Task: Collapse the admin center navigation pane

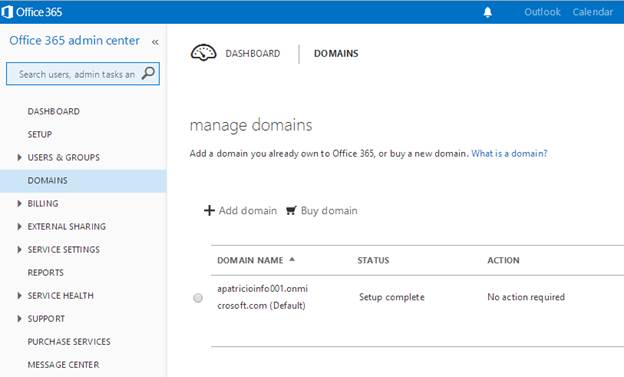Action: point(155,42)
